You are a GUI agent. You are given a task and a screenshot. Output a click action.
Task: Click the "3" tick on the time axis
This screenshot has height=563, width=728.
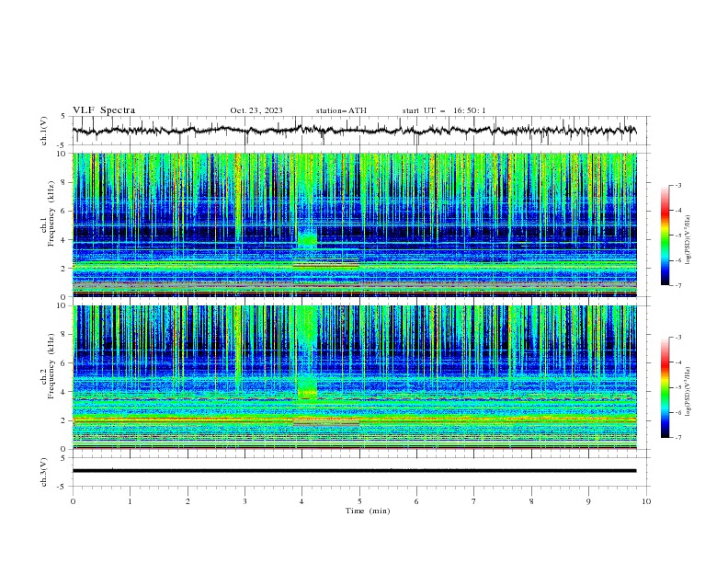tap(245, 501)
